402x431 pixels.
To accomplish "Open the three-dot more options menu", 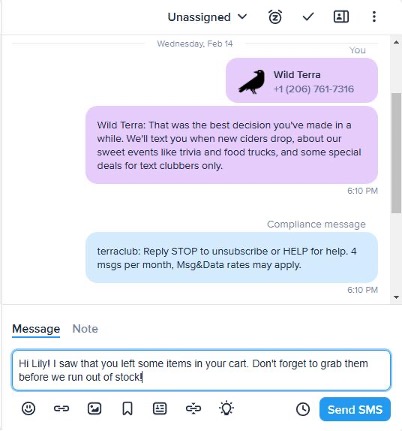I will coord(374,17).
